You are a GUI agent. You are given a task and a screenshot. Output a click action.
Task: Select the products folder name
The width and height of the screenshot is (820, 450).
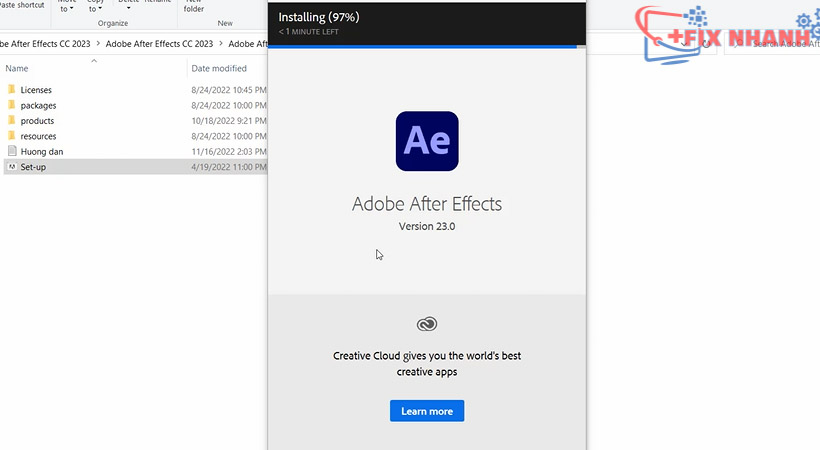pos(37,121)
